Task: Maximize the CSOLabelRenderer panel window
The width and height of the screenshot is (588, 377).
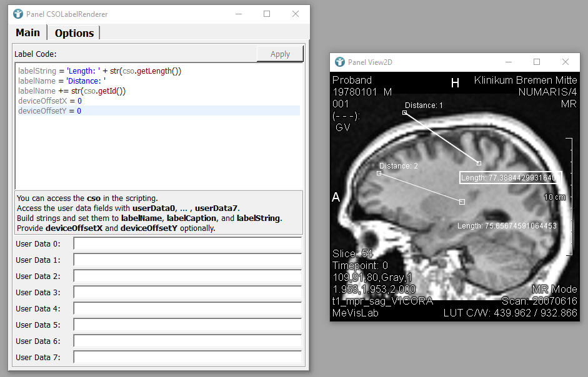Action: (267, 14)
